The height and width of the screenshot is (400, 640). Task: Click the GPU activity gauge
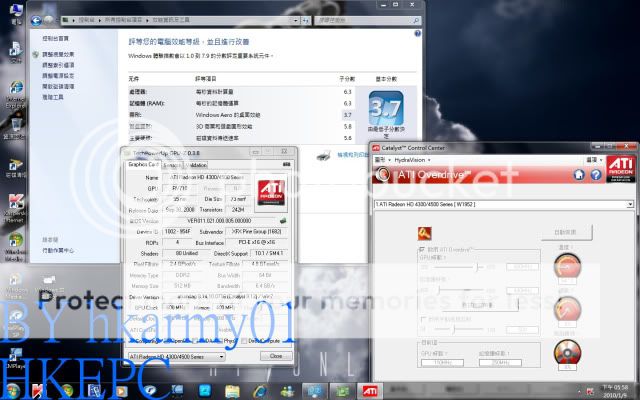pos(567,309)
